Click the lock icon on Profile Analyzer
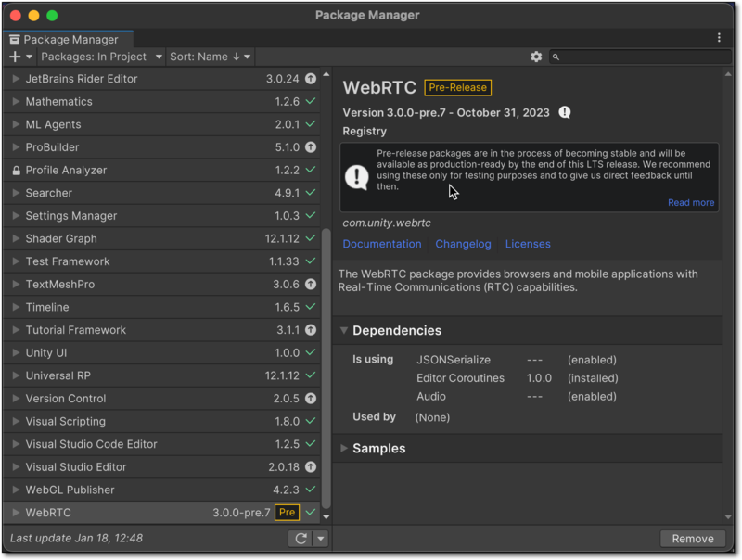This screenshot has width=742, height=560. 16,171
